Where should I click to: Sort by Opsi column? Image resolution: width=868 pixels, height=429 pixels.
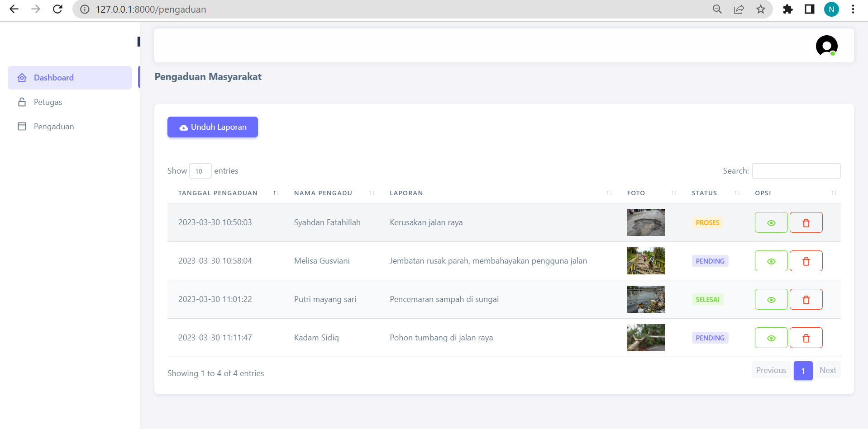[792, 193]
